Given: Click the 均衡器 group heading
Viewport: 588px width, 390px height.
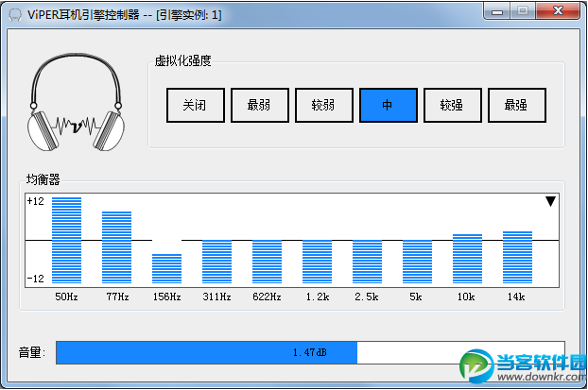Looking at the screenshot, I should tap(43, 179).
